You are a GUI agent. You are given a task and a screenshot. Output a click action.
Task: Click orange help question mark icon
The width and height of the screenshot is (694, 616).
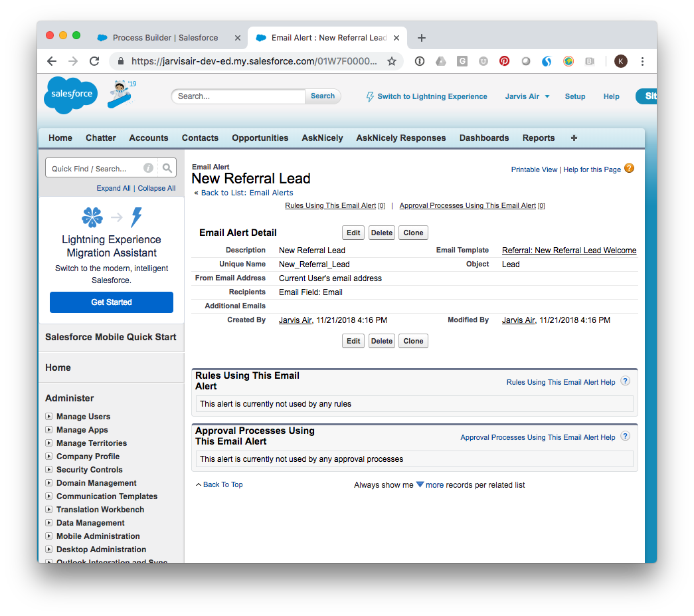629,168
